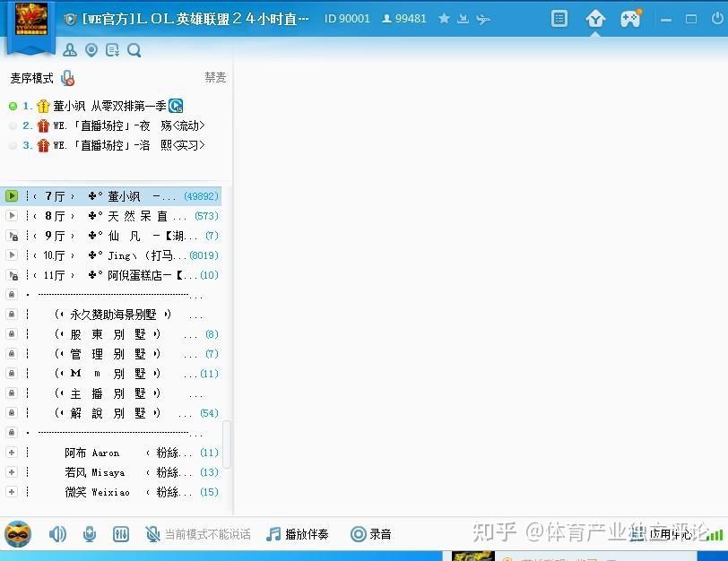Open the search tool in the toolbar
The height and width of the screenshot is (561, 728).
134,50
